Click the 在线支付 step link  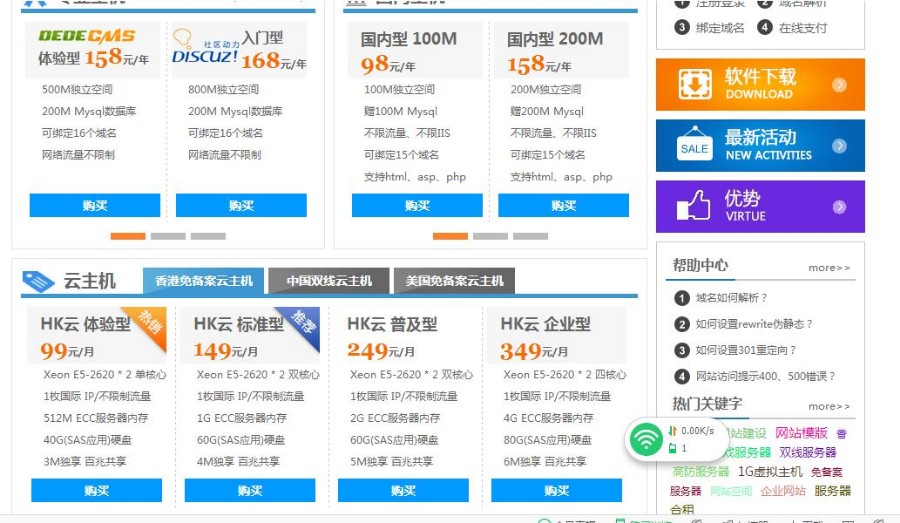(x=803, y=27)
